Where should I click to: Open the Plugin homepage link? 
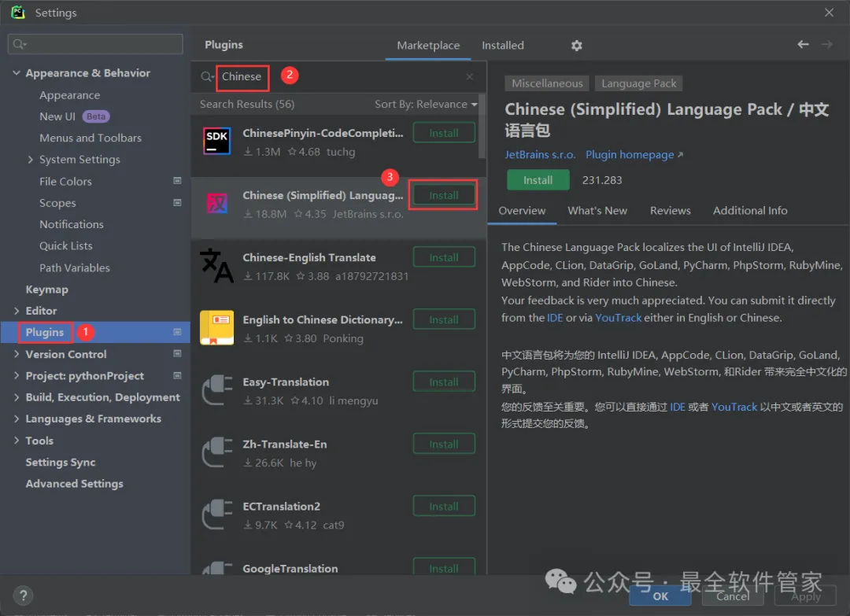point(634,155)
